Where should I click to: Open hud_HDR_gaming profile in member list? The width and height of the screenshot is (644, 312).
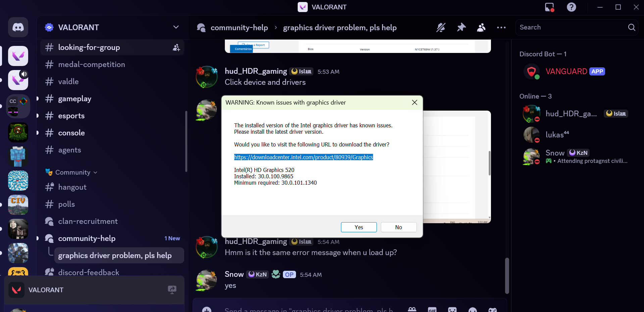coord(575,114)
